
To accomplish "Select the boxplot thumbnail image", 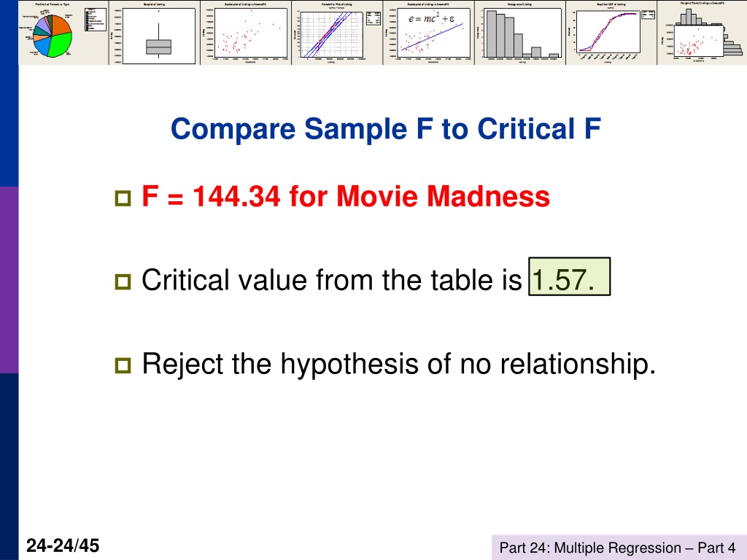I will click(x=155, y=32).
